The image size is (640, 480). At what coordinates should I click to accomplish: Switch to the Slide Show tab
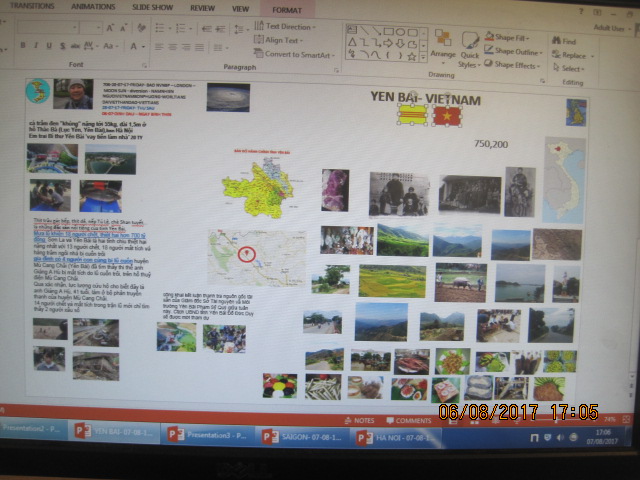tap(153, 7)
